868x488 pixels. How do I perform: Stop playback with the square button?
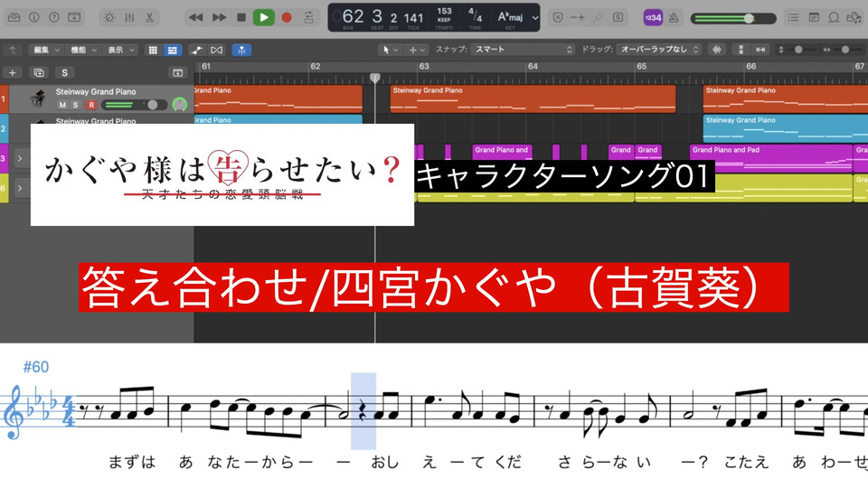(241, 18)
